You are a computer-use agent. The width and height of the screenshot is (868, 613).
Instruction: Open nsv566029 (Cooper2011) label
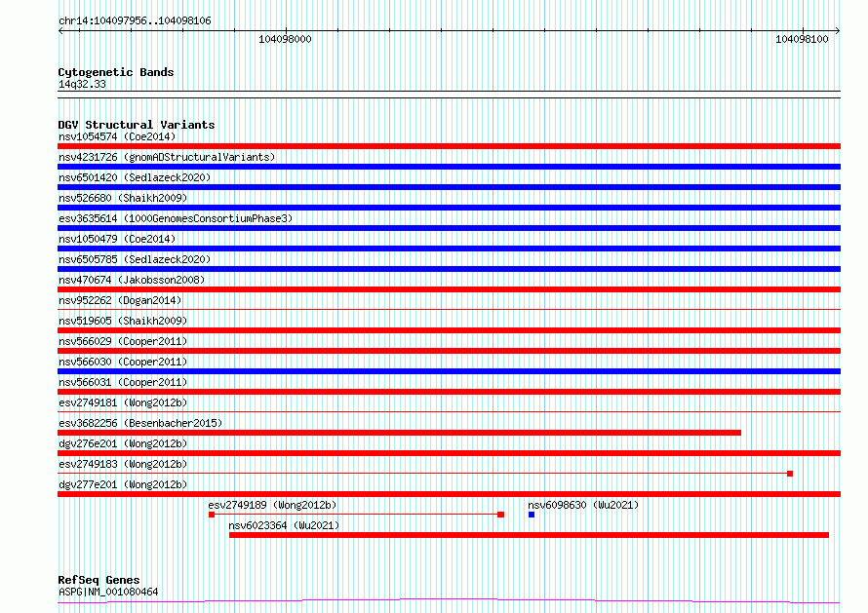pyautogui.click(x=123, y=341)
